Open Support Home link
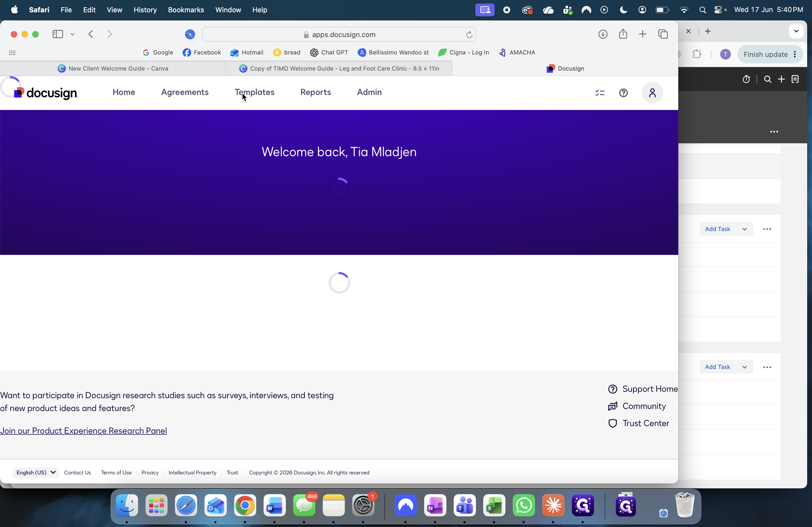The image size is (812, 527). 643,389
